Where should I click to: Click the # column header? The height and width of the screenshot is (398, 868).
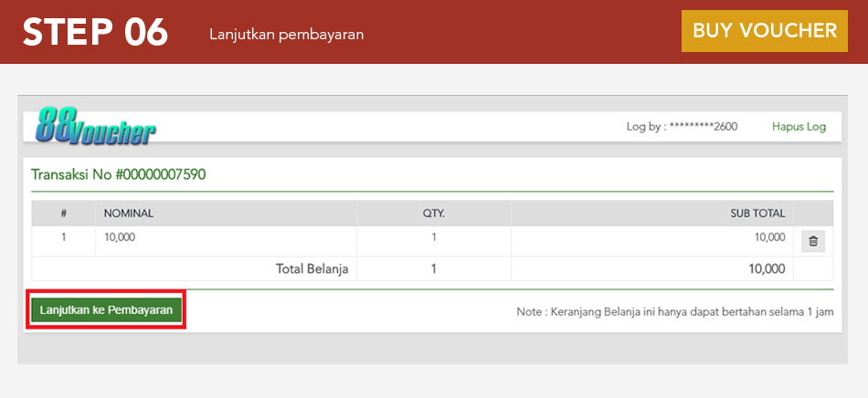64,214
